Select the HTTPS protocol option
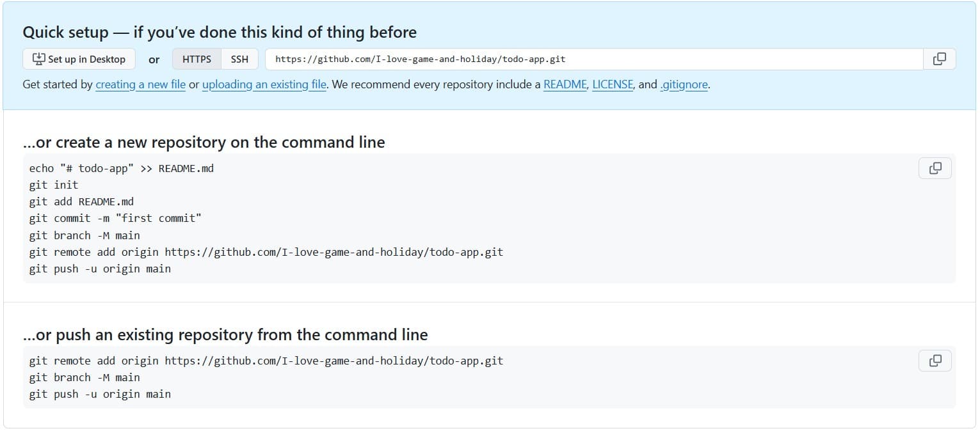The image size is (980, 431). [197, 59]
